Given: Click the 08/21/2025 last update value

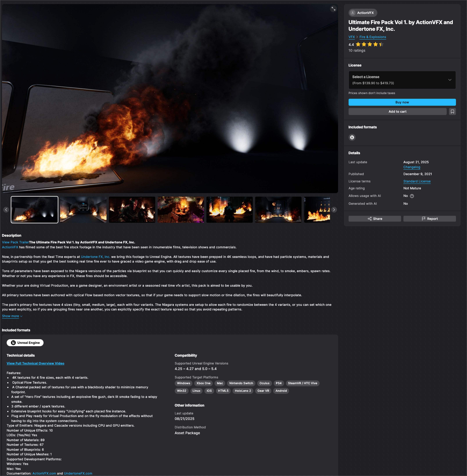Looking at the screenshot, I should click(x=184, y=419).
